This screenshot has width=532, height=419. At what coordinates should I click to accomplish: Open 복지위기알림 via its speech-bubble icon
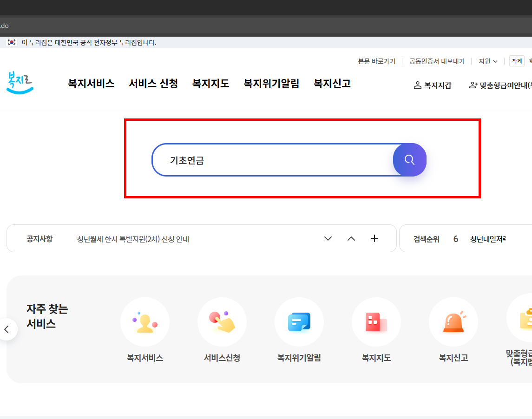299,321
